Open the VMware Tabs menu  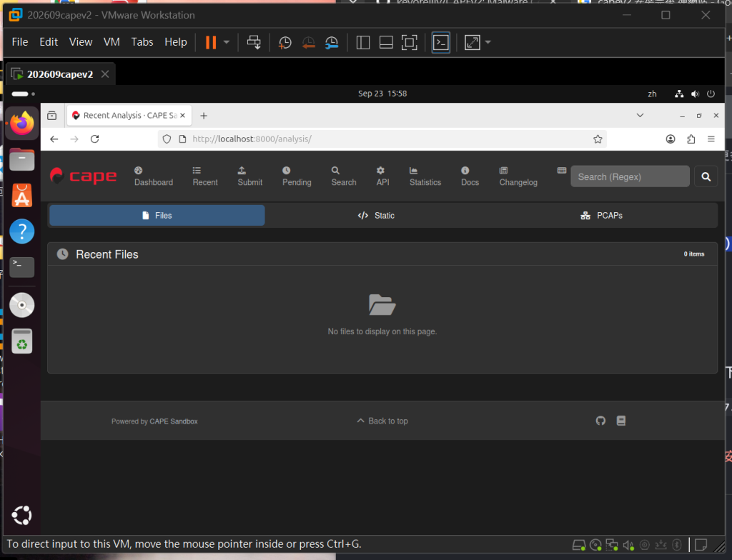[142, 42]
